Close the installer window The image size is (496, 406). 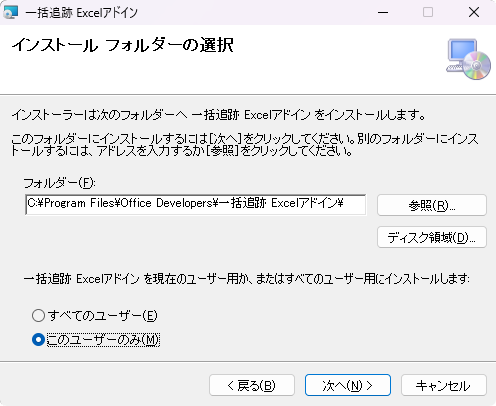(474, 12)
